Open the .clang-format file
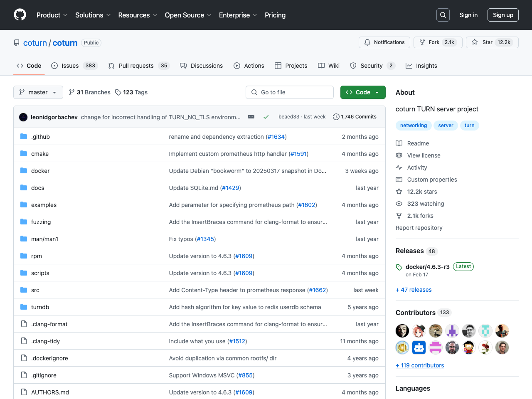The width and height of the screenshot is (532, 399). pyautogui.click(x=49, y=324)
